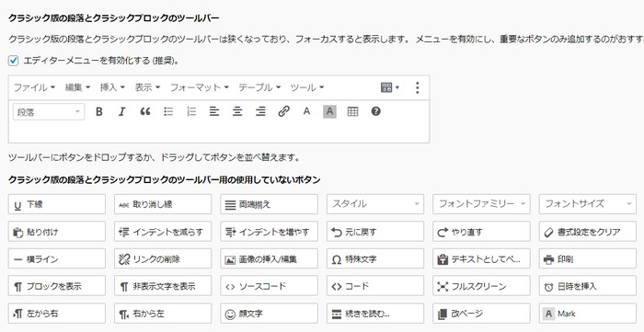This screenshot has height=332, width=644.
Task: Click the align right icon
Action: tap(260, 111)
